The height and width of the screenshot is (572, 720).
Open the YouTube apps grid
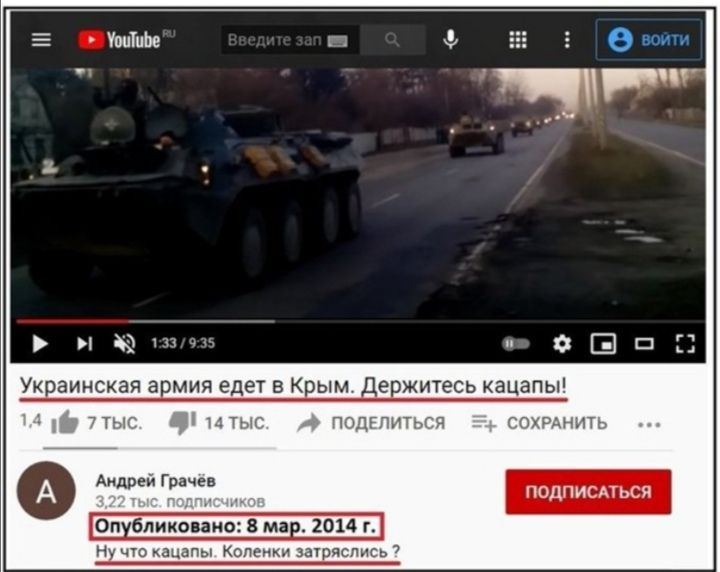pos(518,40)
